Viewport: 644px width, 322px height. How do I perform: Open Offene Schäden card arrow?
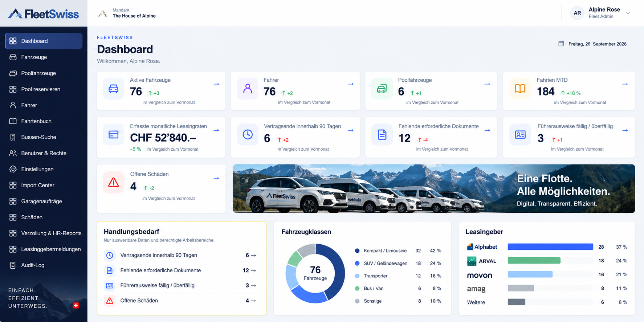coord(216,178)
